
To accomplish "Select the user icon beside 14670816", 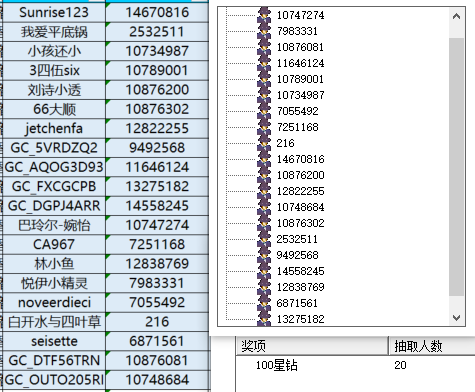I will point(264,159).
